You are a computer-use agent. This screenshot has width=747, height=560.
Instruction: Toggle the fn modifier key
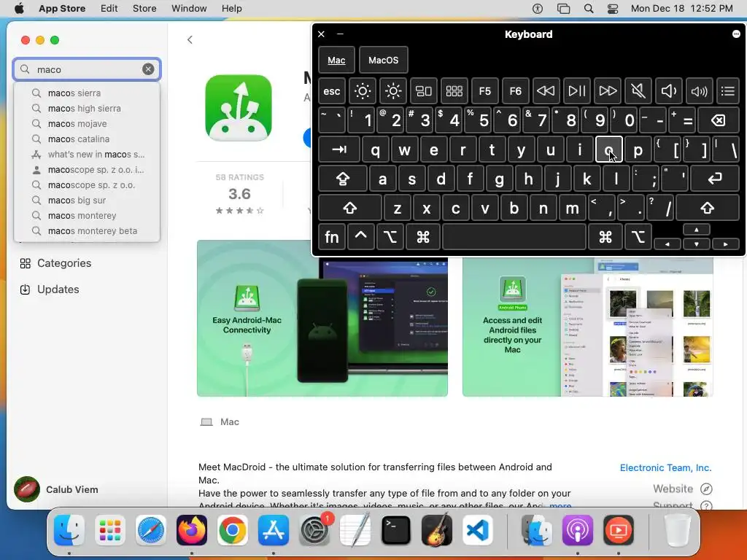332,237
